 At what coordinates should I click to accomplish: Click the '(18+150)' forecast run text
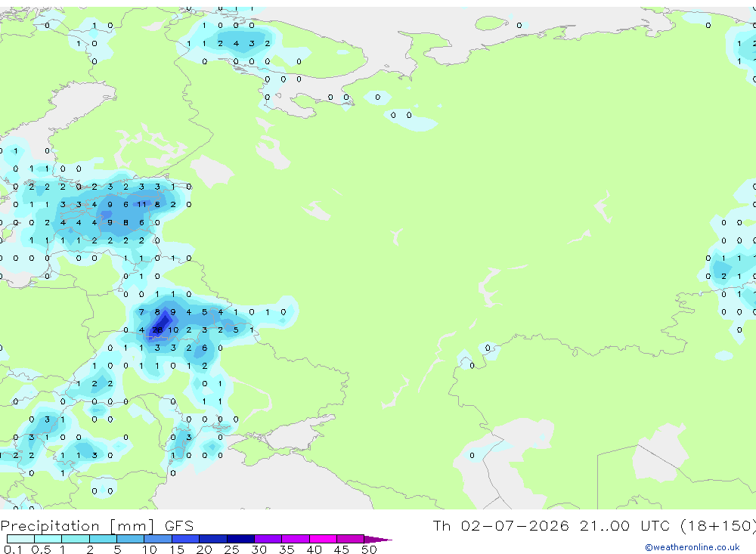tap(718, 525)
